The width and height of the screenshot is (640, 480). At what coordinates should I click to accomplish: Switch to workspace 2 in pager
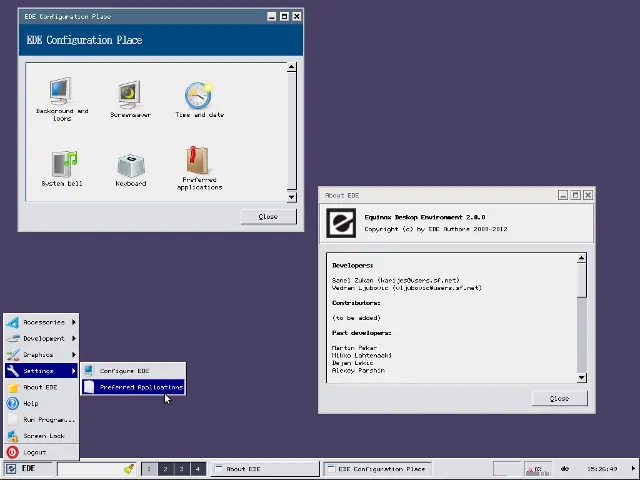[x=165, y=469]
